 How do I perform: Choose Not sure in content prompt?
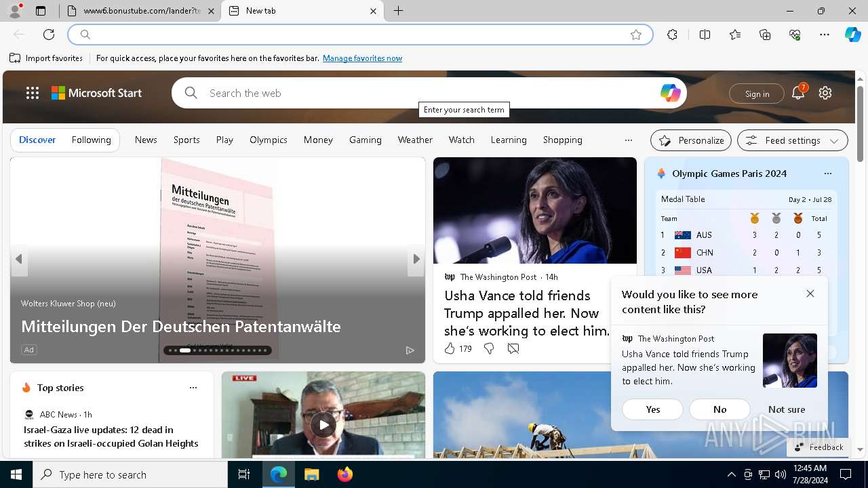pos(787,409)
